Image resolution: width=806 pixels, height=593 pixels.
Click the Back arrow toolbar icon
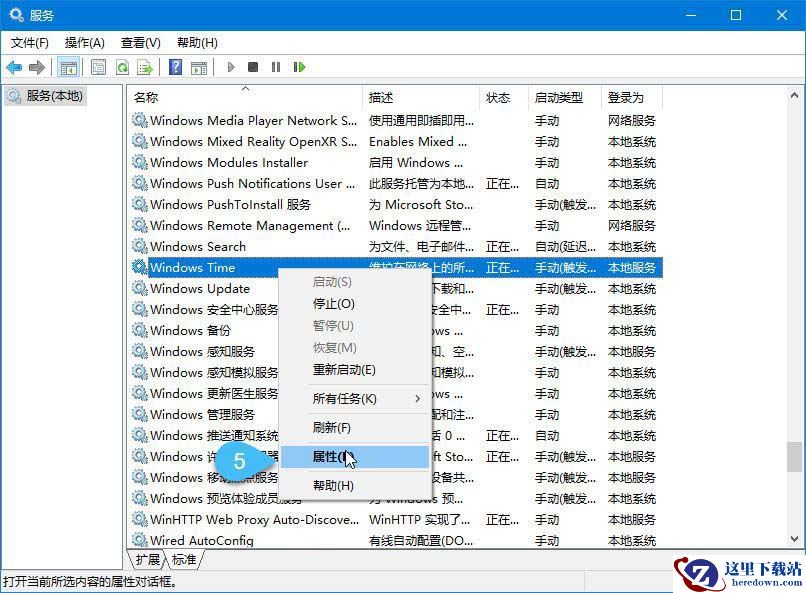tap(14, 67)
